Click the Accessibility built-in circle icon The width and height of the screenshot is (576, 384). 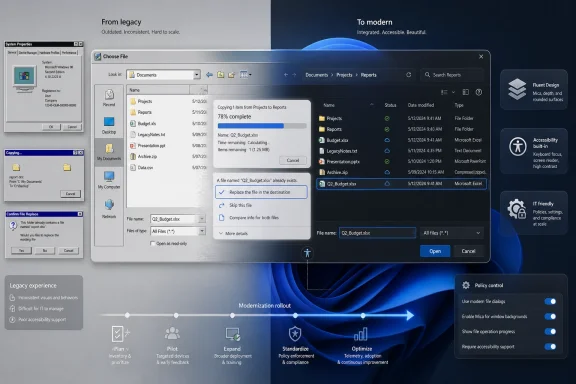518,146
